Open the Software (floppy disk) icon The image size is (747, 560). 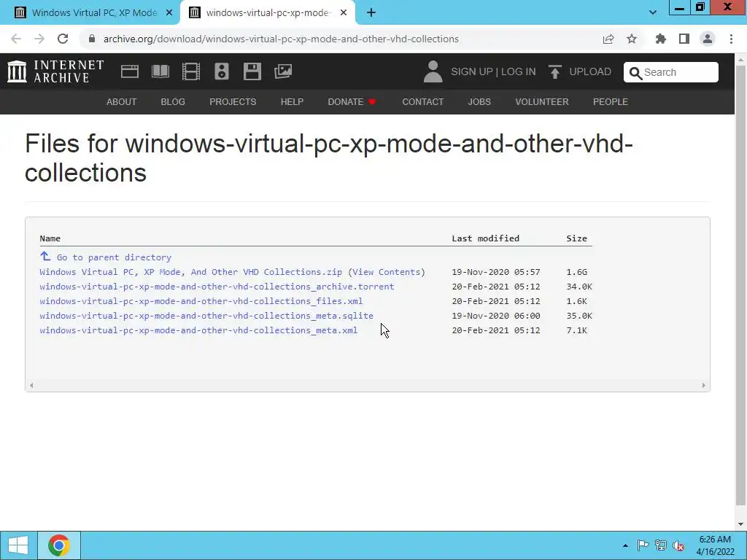coord(252,71)
